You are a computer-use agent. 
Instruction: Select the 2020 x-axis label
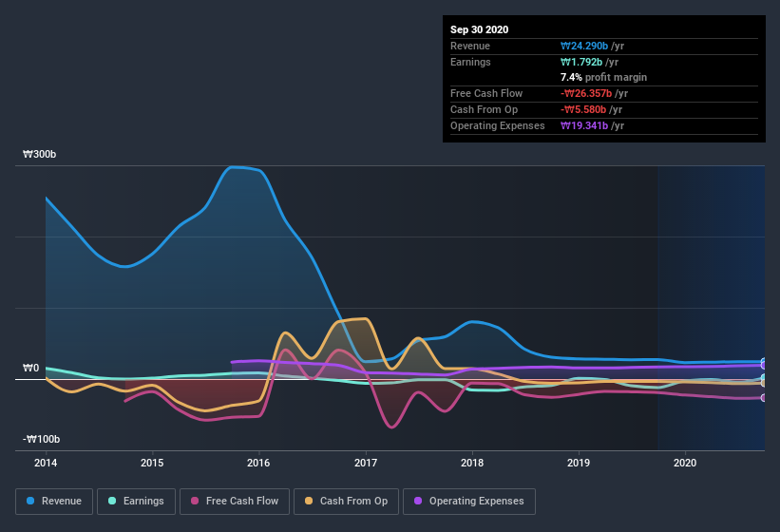(x=685, y=464)
